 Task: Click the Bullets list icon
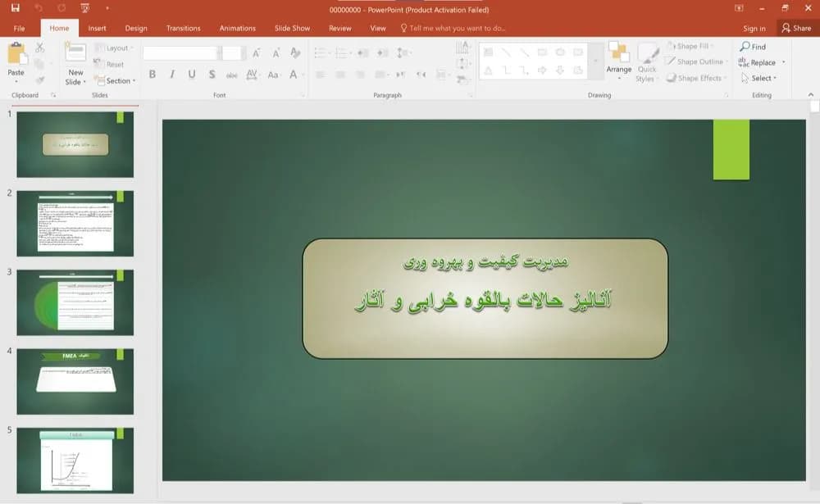320,52
